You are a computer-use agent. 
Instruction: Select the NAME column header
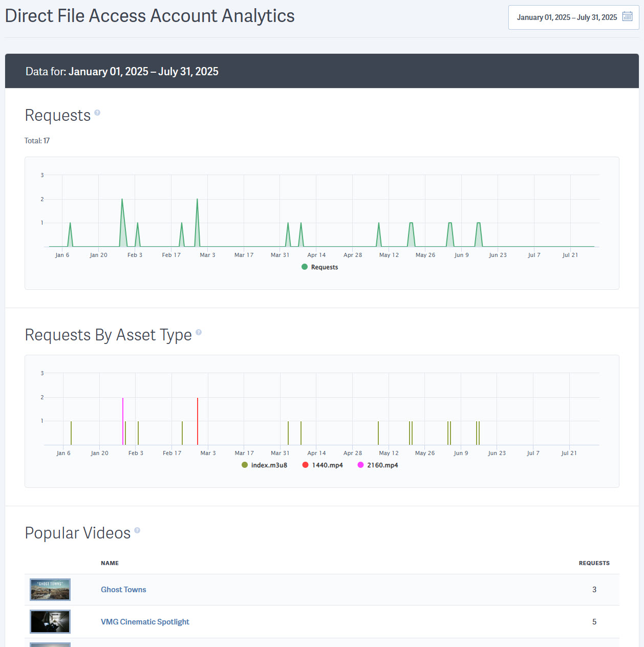click(x=110, y=563)
